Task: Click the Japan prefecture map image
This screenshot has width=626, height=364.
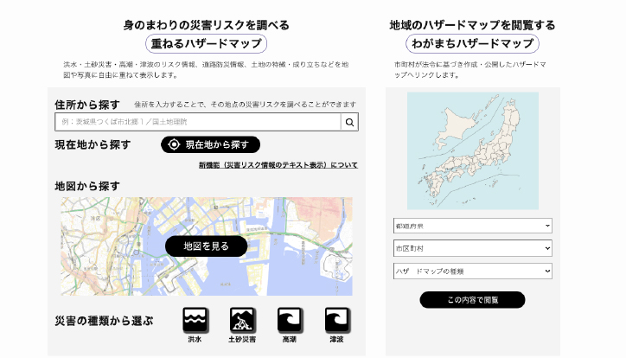Action: [473, 150]
